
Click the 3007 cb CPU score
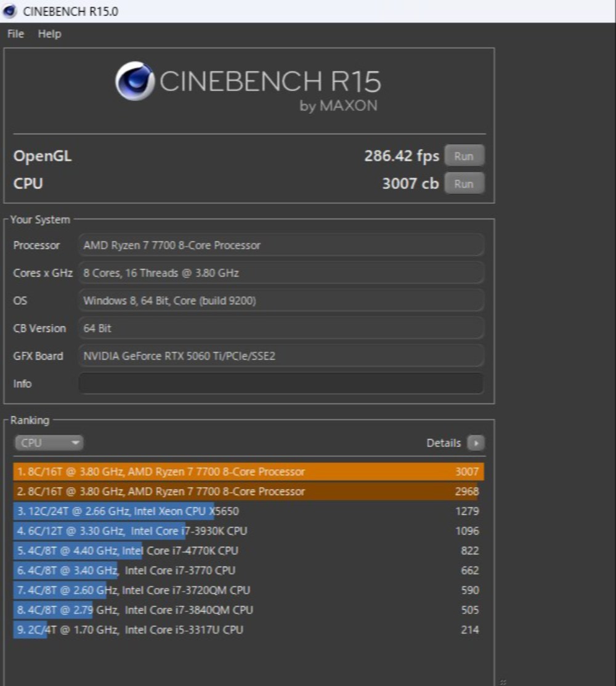click(x=410, y=184)
